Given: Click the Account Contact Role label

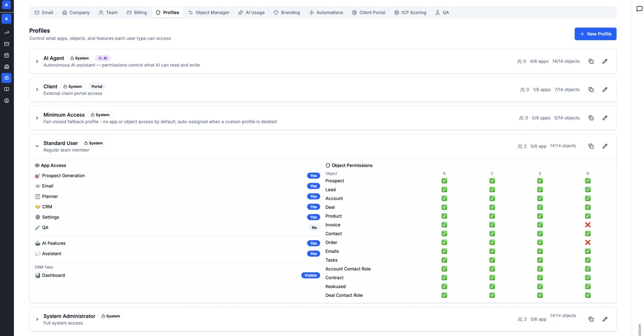Looking at the screenshot, I should point(348,269).
